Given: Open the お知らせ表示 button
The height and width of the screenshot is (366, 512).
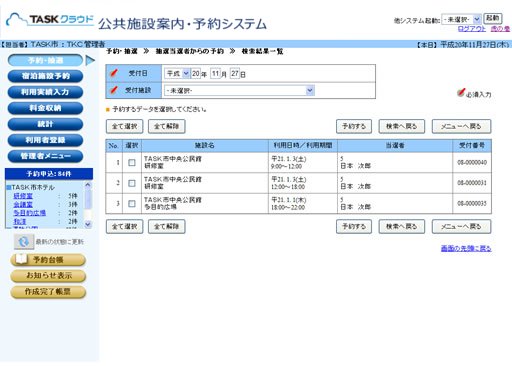Looking at the screenshot, I should [x=48, y=276].
